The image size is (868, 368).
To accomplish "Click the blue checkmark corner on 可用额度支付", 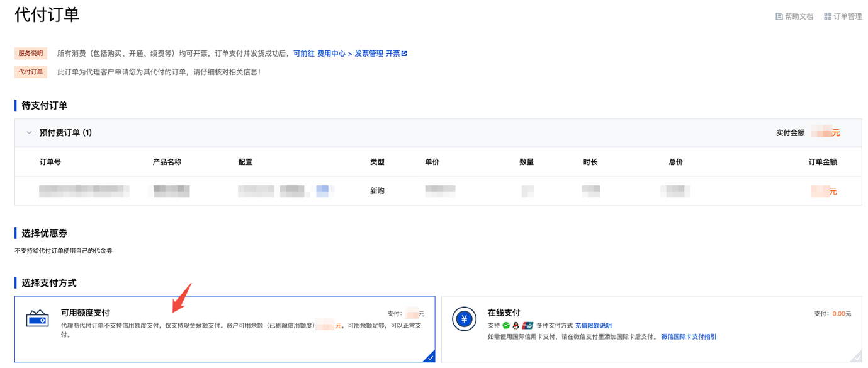I will 429,357.
